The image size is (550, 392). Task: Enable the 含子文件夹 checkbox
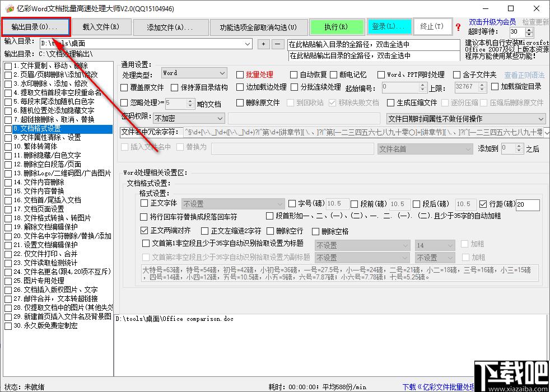click(x=456, y=74)
